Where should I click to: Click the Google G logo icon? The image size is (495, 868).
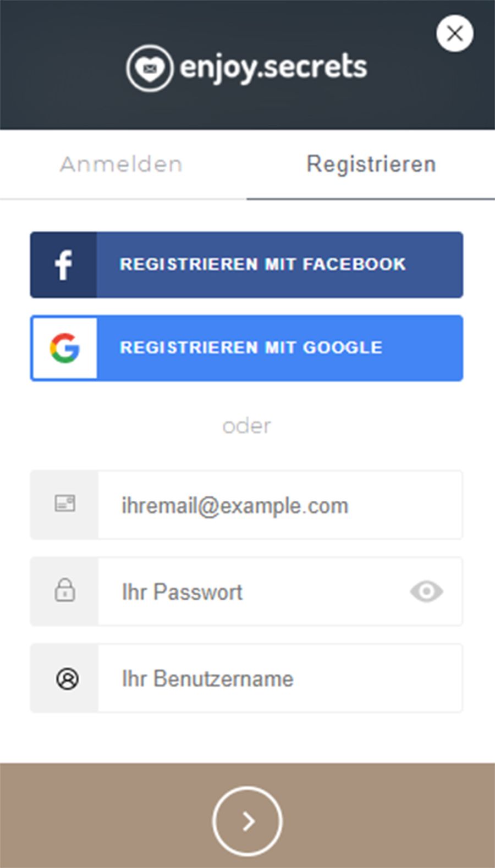point(65,348)
